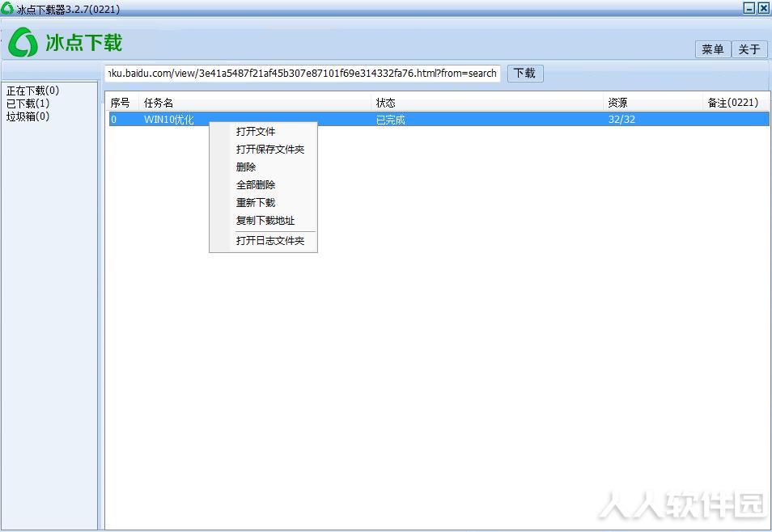Click the 任务名 column header
The image size is (772, 532).
click(255, 103)
